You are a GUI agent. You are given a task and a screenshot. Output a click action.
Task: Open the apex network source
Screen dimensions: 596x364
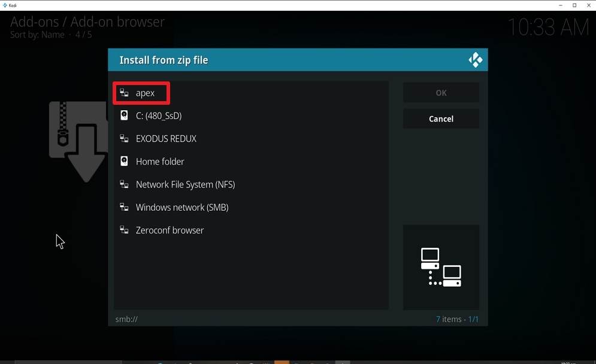tap(251, 93)
